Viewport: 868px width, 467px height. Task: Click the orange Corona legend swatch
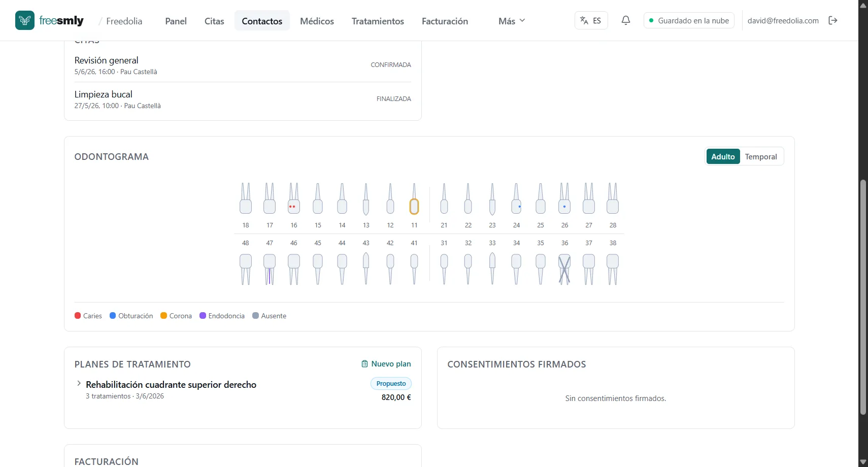click(x=163, y=316)
